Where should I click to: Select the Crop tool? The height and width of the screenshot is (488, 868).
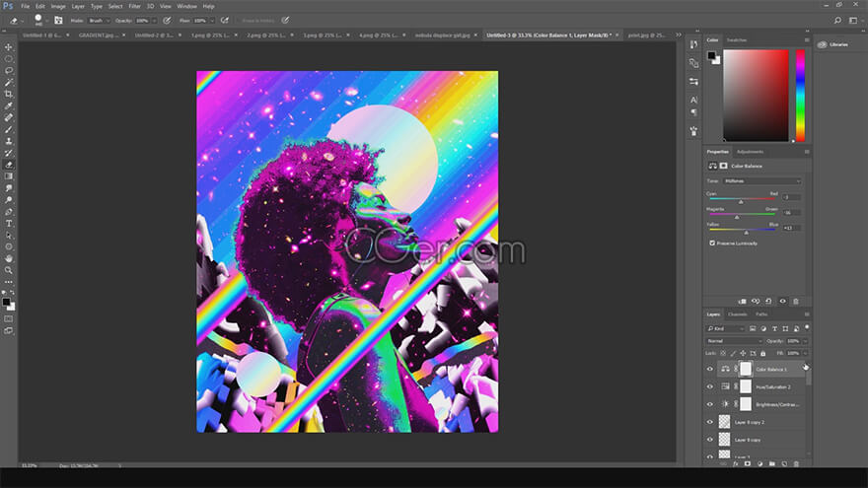click(8, 94)
